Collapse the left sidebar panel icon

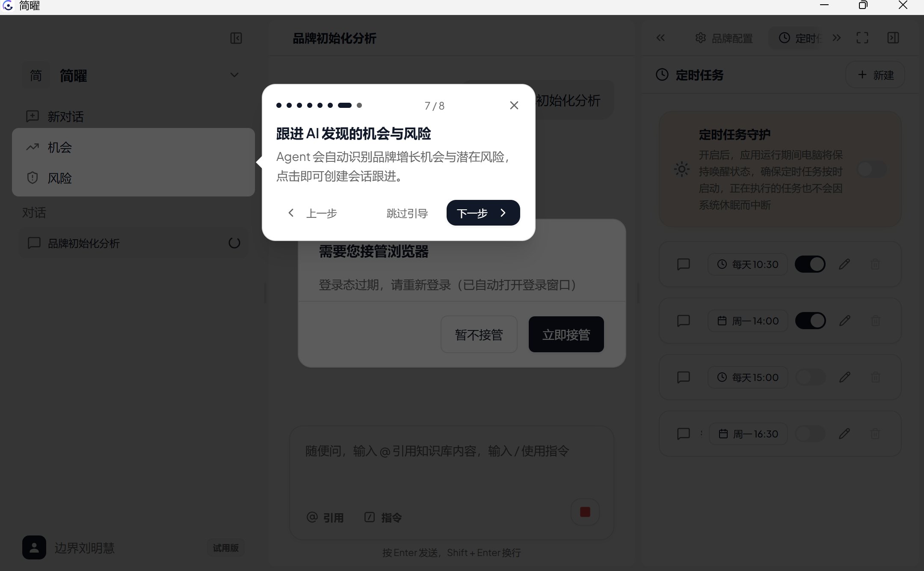tap(236, 38)
